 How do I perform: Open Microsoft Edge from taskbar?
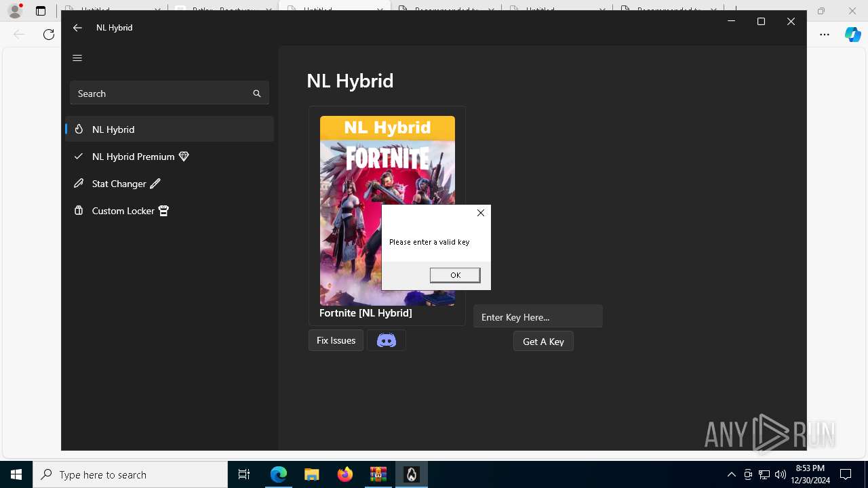point(279,474)
